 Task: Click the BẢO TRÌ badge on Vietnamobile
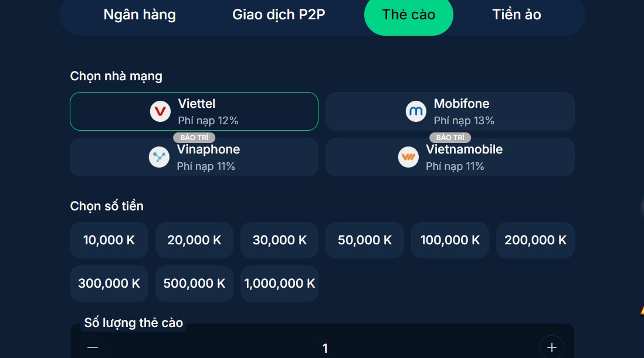(x=450, y=137)
